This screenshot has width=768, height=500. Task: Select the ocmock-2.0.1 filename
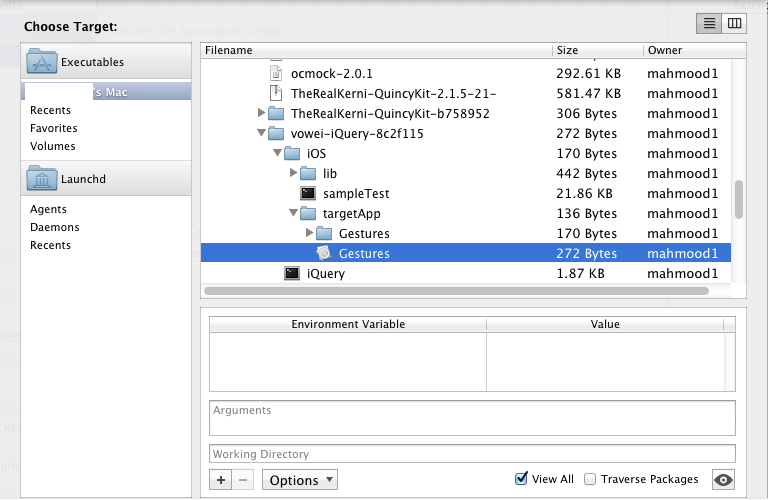point(332,74)
